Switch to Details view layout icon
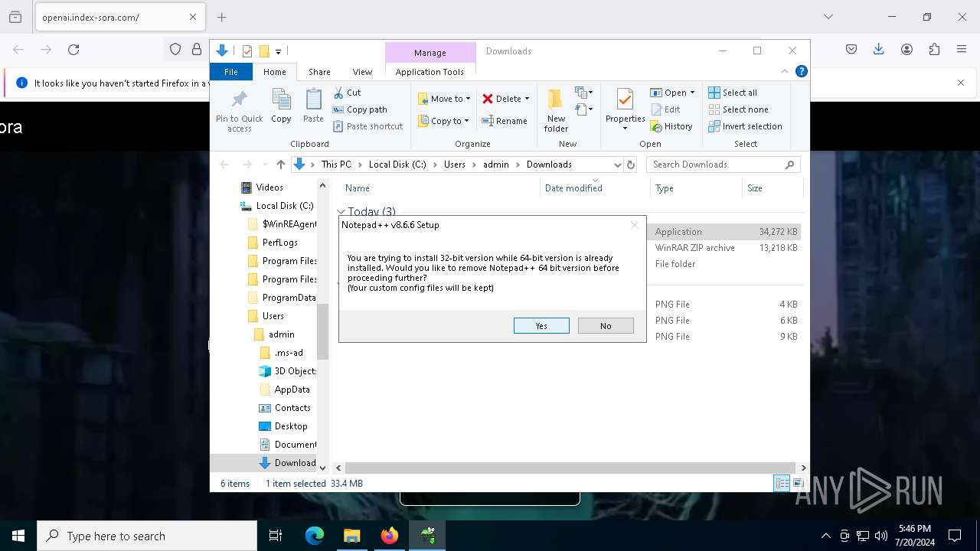The height and width of the screenshot is (551, 980). pyautogui.click(x=782, y=483)
